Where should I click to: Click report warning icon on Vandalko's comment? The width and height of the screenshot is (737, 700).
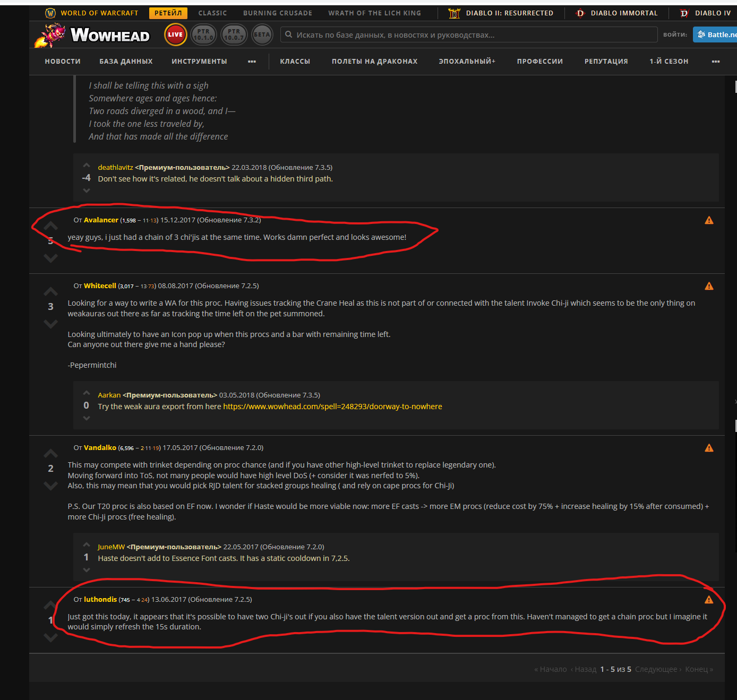pyautogui.click(x=709, y=448)
